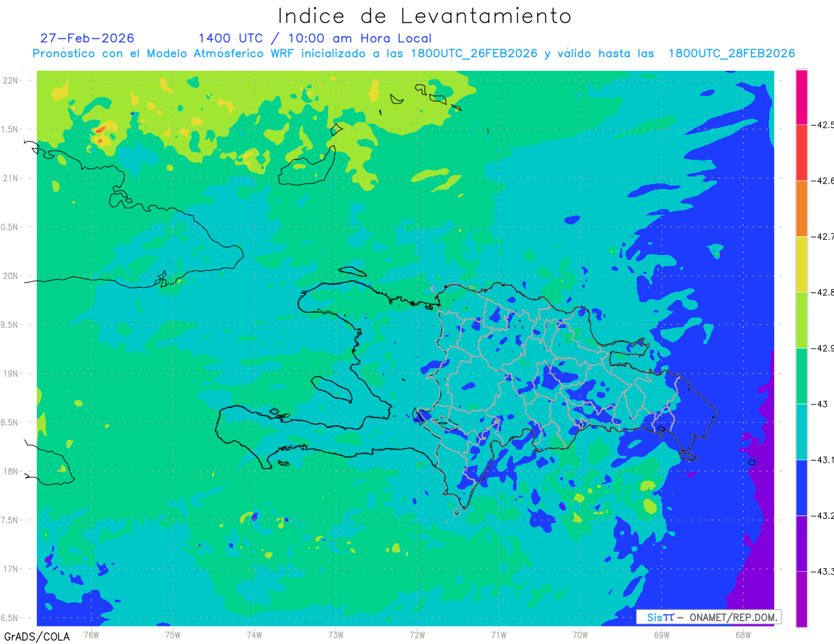This screenshot has width=834, height=644.
Task: Click the '75W' longitude label
Action: [x=172, y=634]
